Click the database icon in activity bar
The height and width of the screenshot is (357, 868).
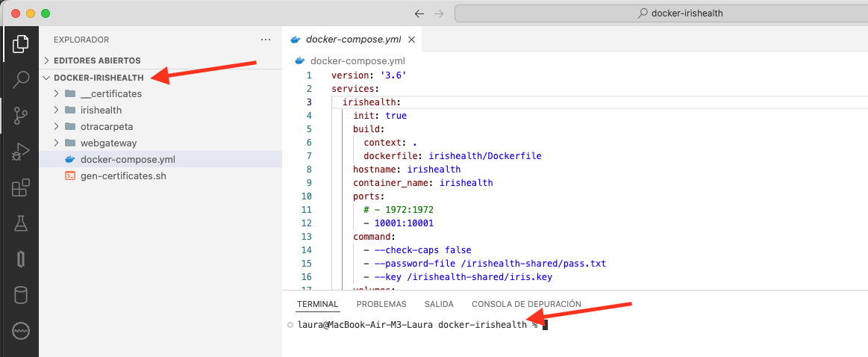[x=20, y=295]
